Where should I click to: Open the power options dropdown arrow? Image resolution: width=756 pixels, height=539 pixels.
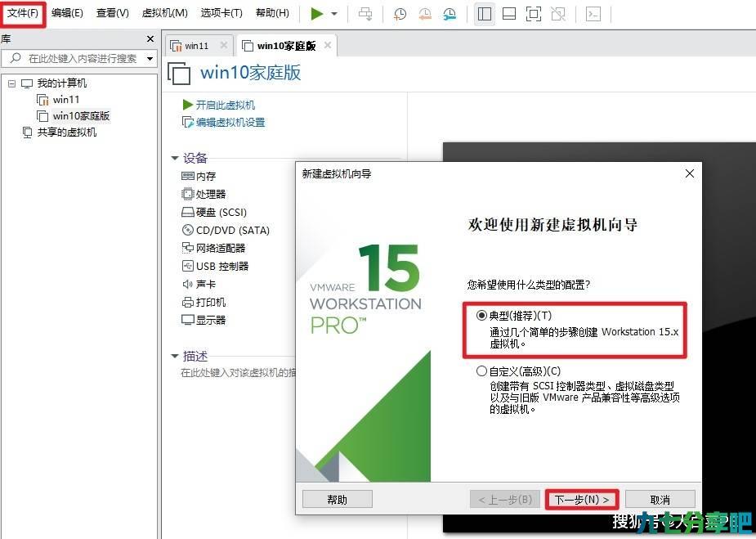[x=334, y=14]
